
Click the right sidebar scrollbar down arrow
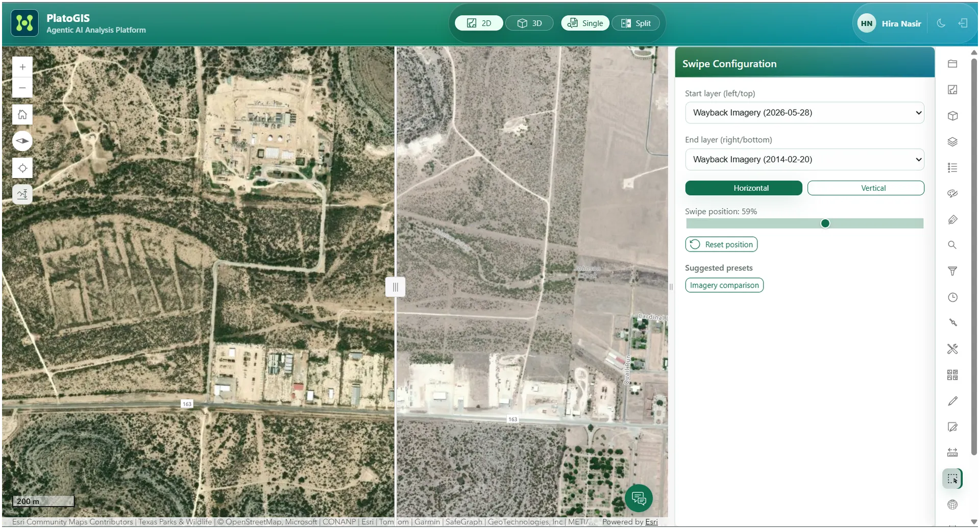tap(974, 522)
